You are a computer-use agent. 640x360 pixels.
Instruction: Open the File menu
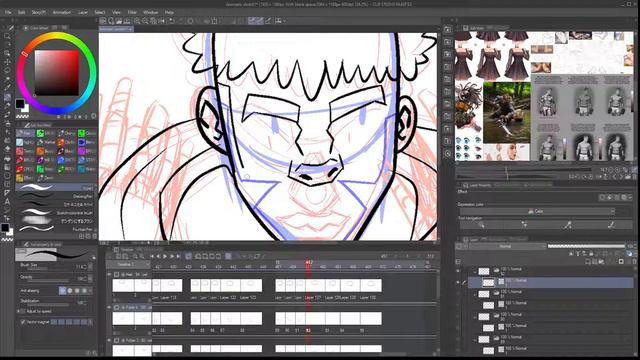pos(8,12)
